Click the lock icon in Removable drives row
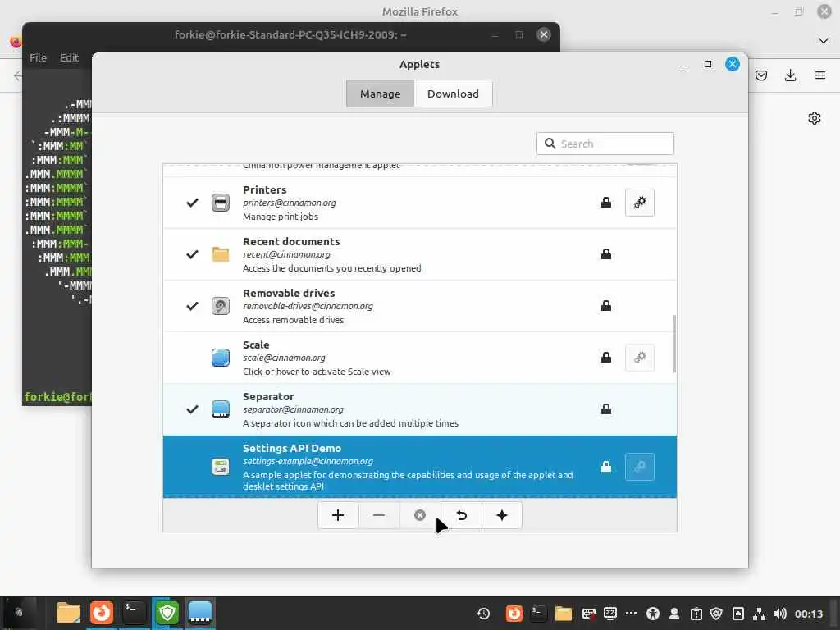 (x=606, y=306)
